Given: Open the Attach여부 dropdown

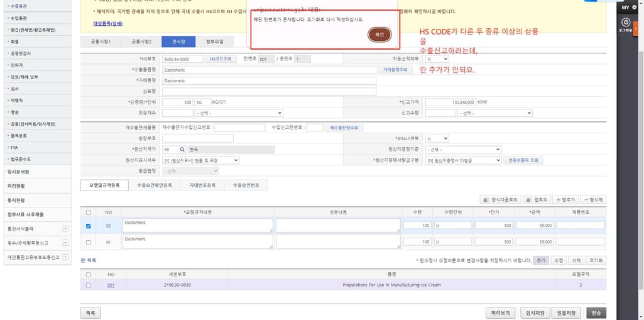Looking at the screenshot, I should (437, 139).
